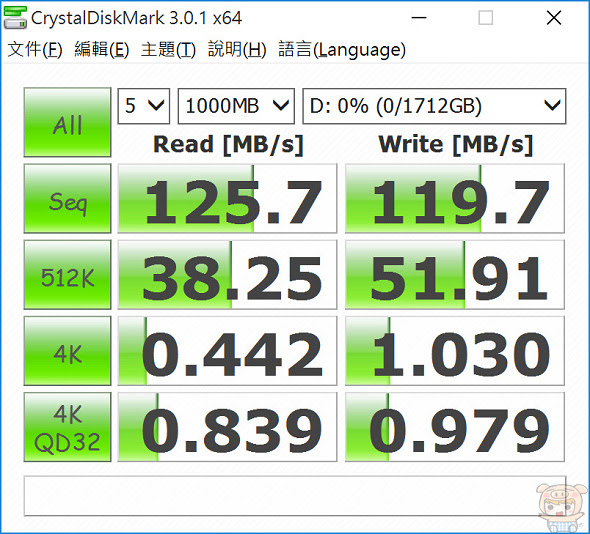Select the 4K write result 1.030
590x534 pixels.
point(455,351)
